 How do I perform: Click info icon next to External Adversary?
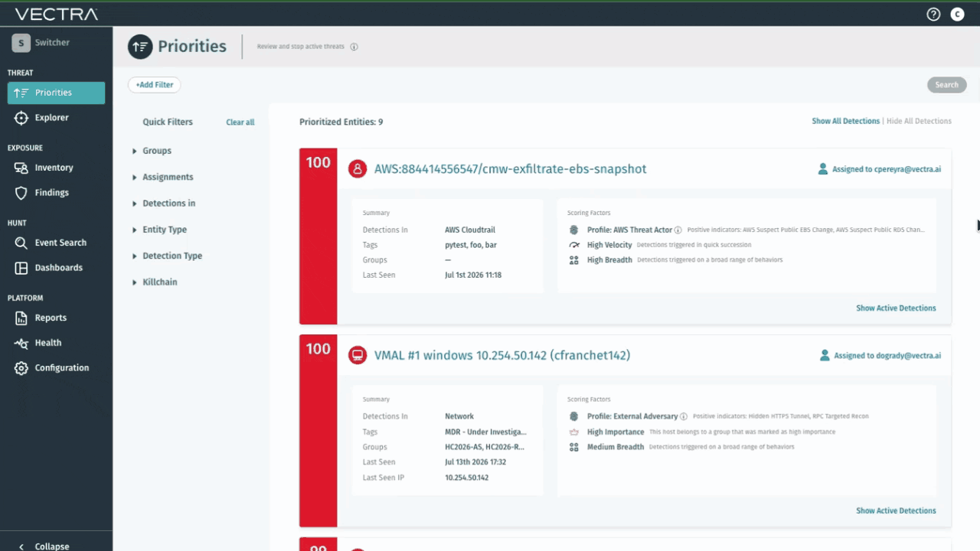click(683, 416)
